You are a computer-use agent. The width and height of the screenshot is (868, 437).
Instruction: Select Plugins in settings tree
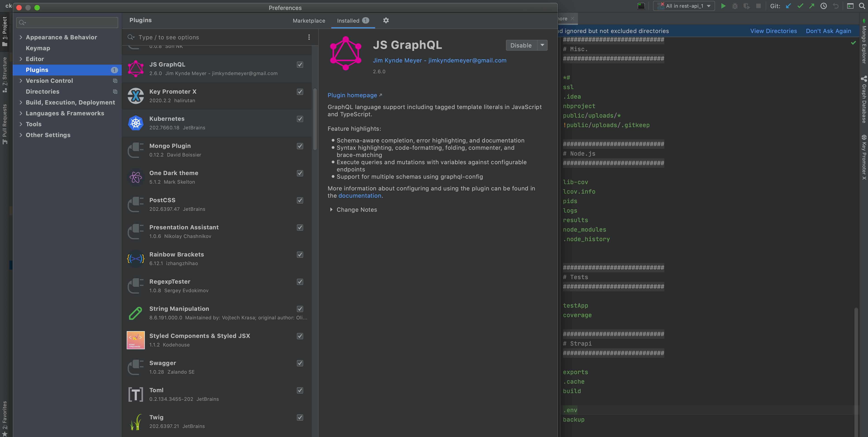pyautogui.click(x=67, y=70)
